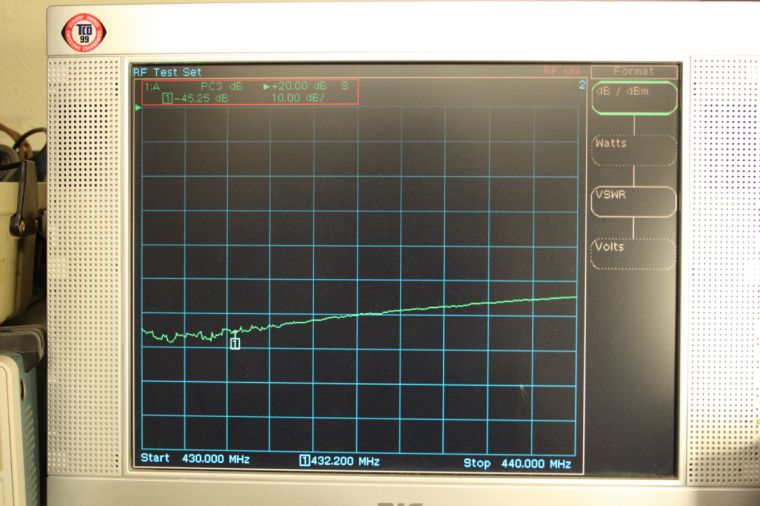Click the marker 432.200 MHz readout
The image size is (760, 506).
[340, 460]
